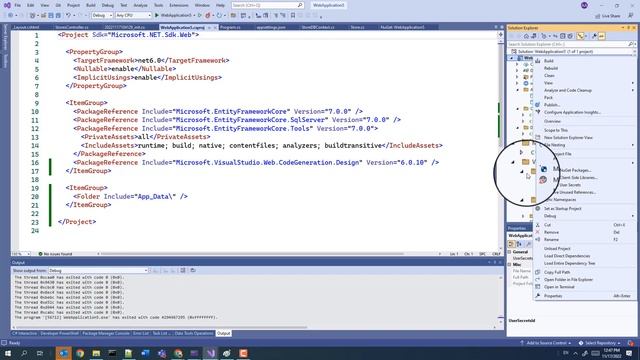Open the Package Manager Console tab

106,333
